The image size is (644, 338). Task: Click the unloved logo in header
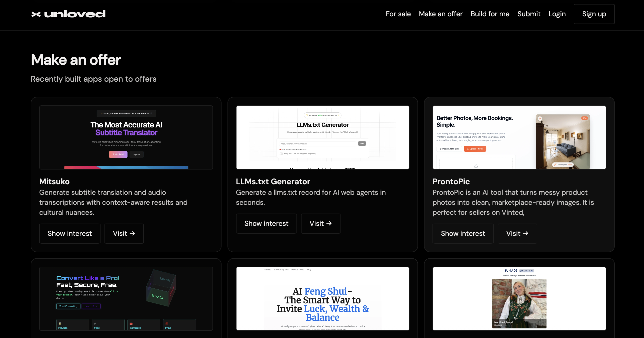click(68, 14)
